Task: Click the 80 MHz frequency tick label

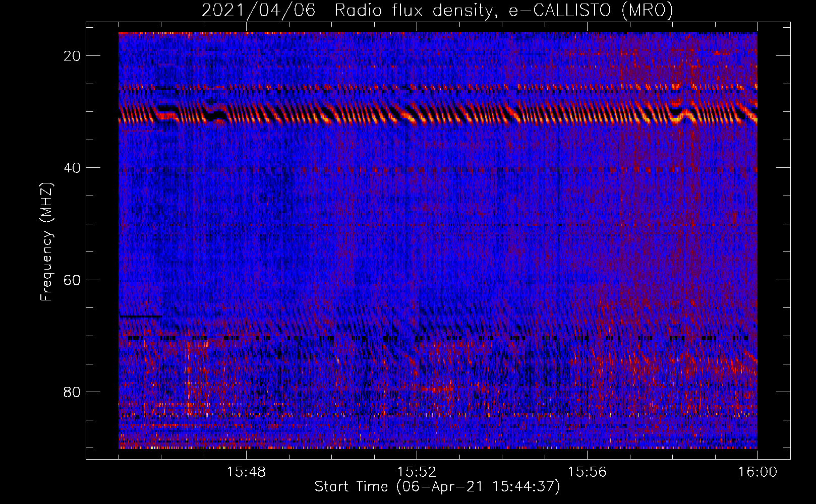Action: [x=72, y=392]
